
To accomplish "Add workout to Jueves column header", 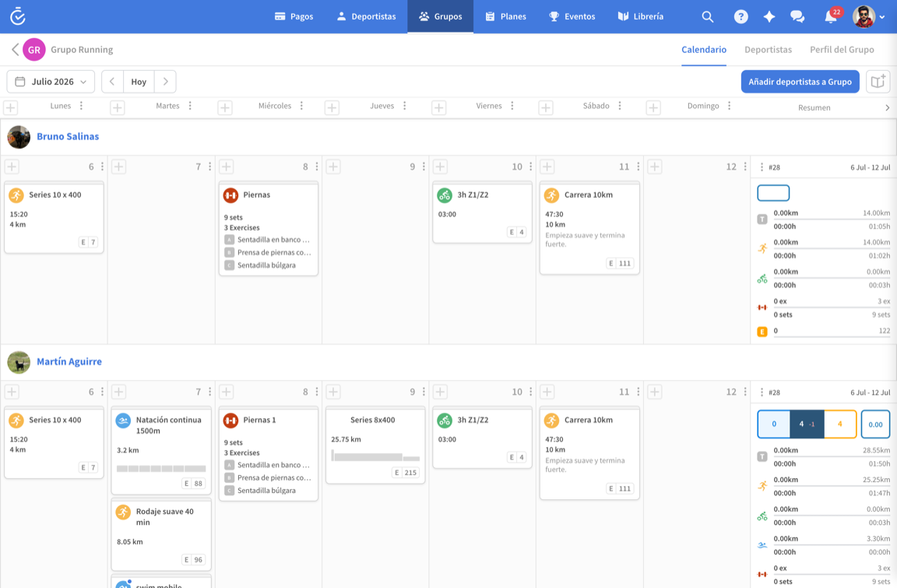I will (332, 107).
